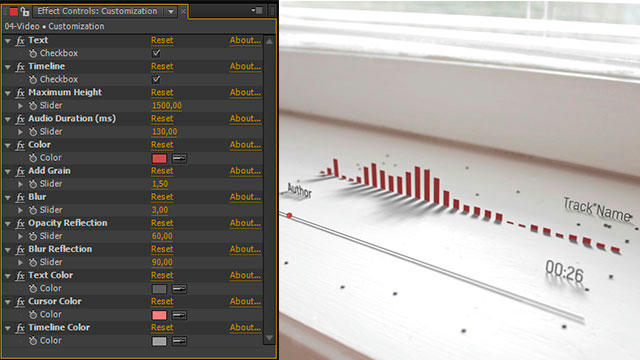This screenshot has width=640, height=360.
Task: Click the eyedropper next to Color swatch
Action: click(179, 158)
